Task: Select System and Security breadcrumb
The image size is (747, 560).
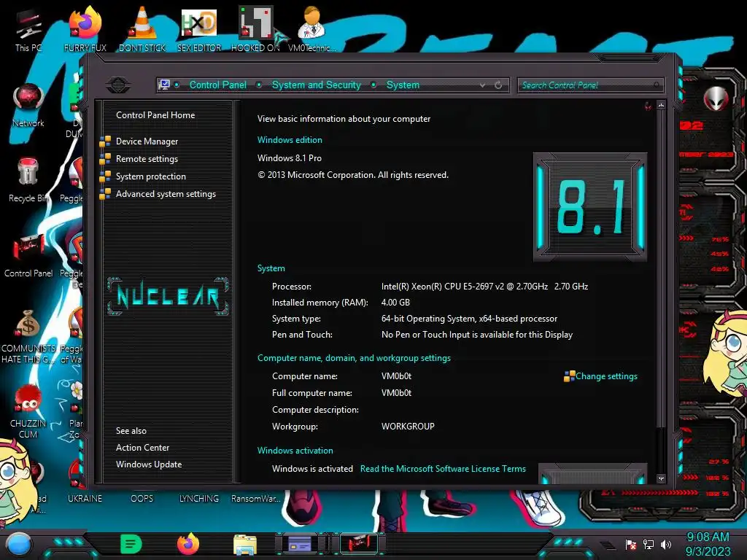Action: pos(317,85)
